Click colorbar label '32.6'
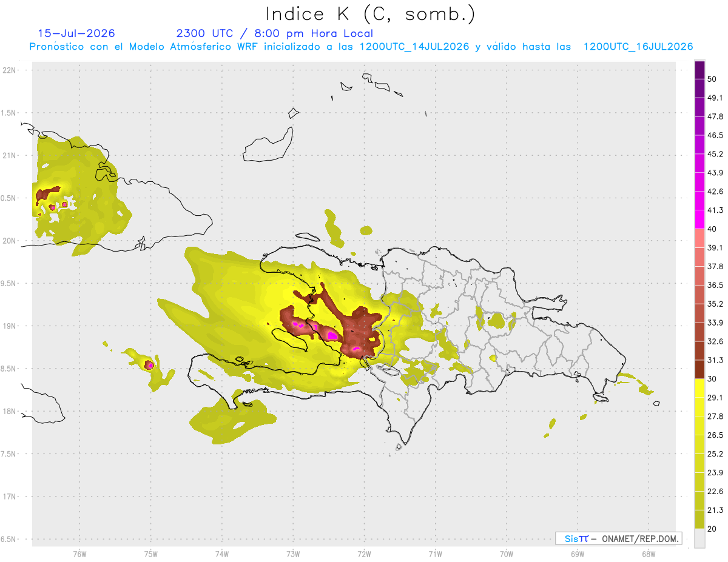728x562 pixels. (715, 341)
